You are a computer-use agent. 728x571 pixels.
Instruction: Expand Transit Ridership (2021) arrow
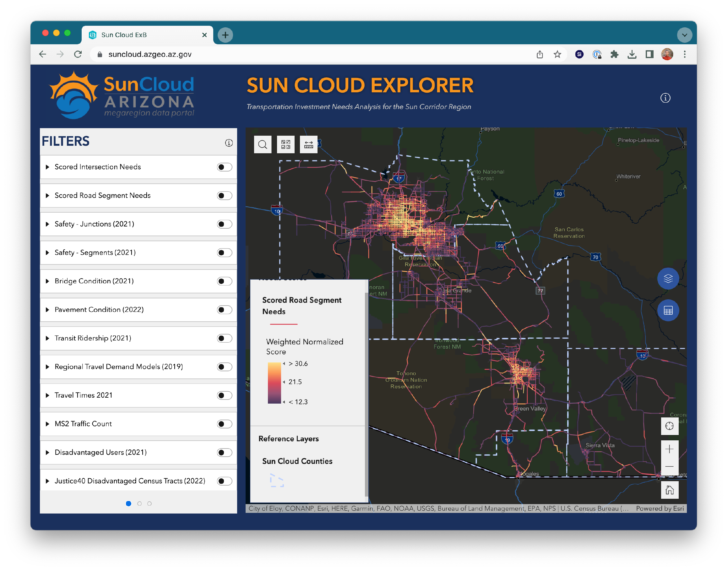click(x=47, y=338)
